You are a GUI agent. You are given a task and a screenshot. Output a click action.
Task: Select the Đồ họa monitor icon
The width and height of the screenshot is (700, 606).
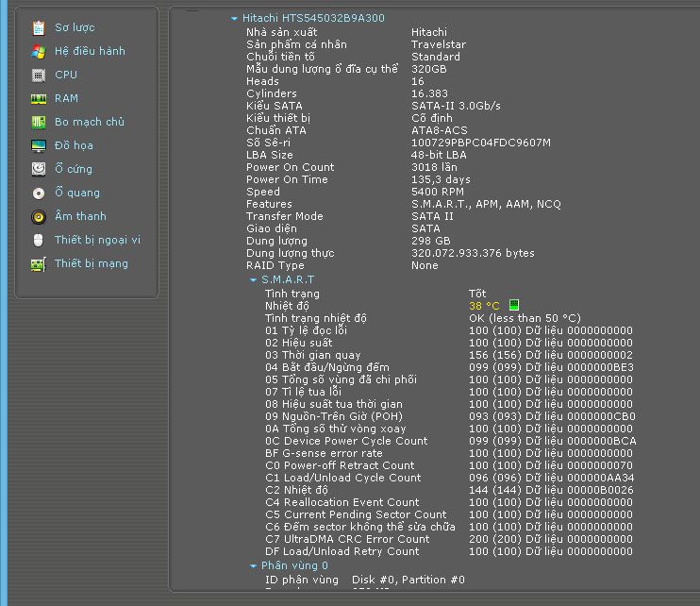tap(38, 145)
